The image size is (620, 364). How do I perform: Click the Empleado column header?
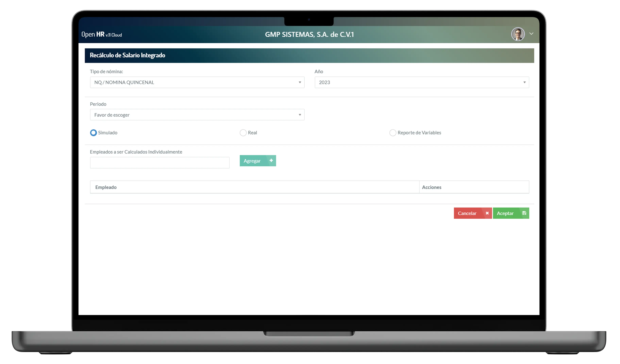click(x=106, y=187)
